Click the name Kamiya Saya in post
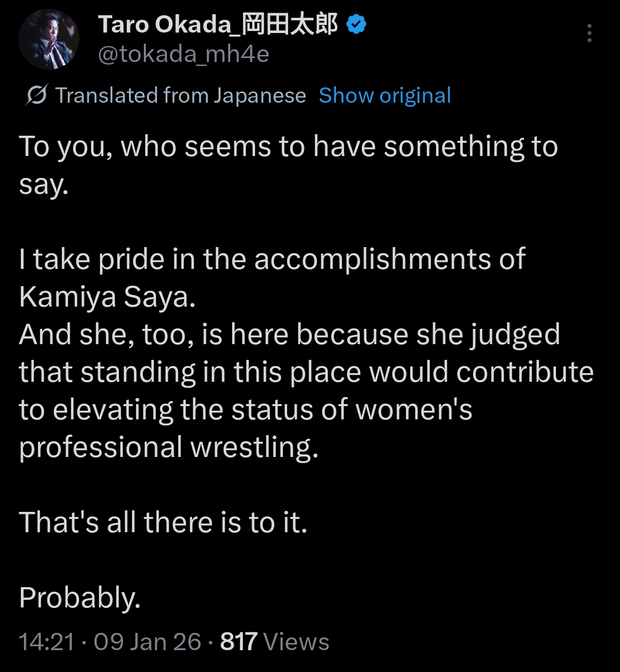Viewport: 620px width, 672px height. [x=107, y=297]
